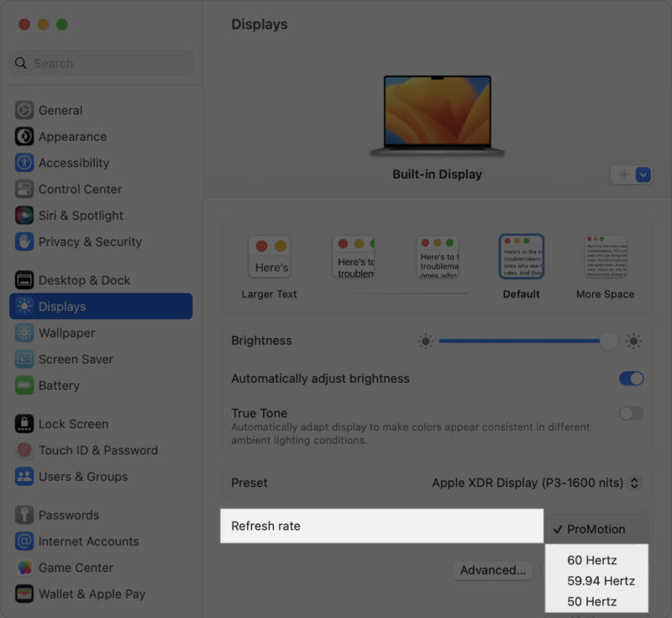Open Touch ID & Password settings
The height and width of the screenshot is (618, 672).
point(25,450)
